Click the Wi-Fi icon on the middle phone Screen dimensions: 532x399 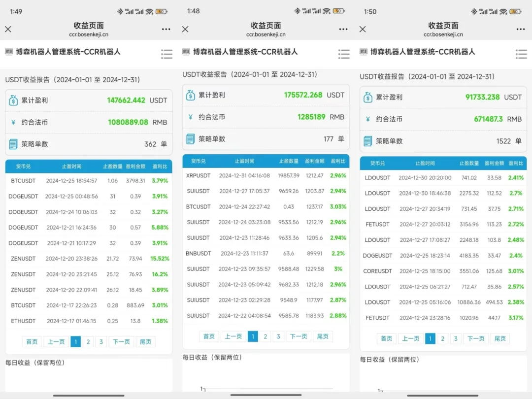(x=327, y=11)
